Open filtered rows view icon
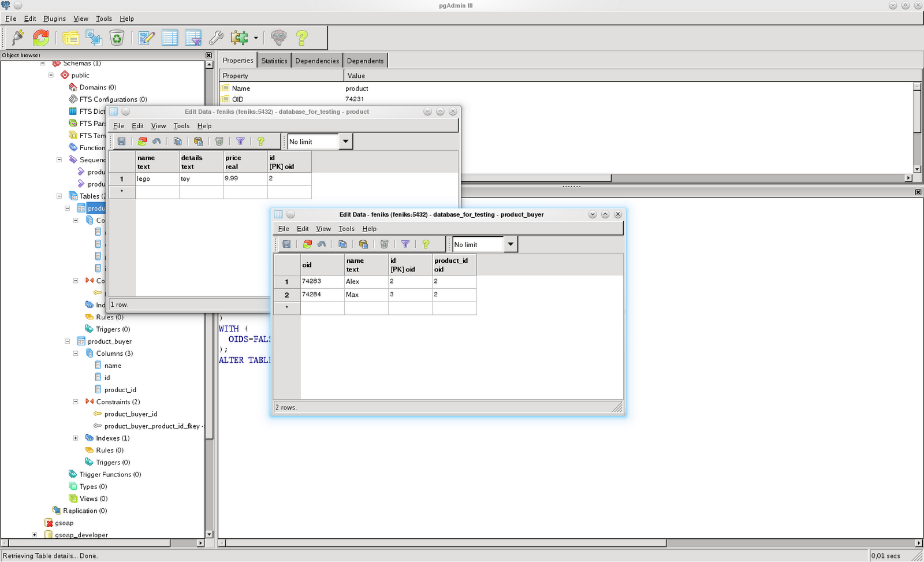This screenshot has width=924, height=562. [x=193, y=38]
